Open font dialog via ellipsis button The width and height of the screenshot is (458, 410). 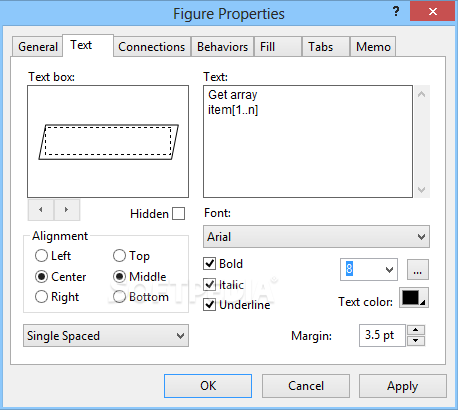click(x=418, y=269)
